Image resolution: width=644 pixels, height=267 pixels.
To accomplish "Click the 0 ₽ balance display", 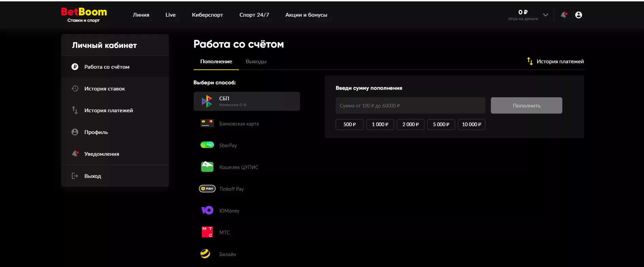I will [523, 12].
